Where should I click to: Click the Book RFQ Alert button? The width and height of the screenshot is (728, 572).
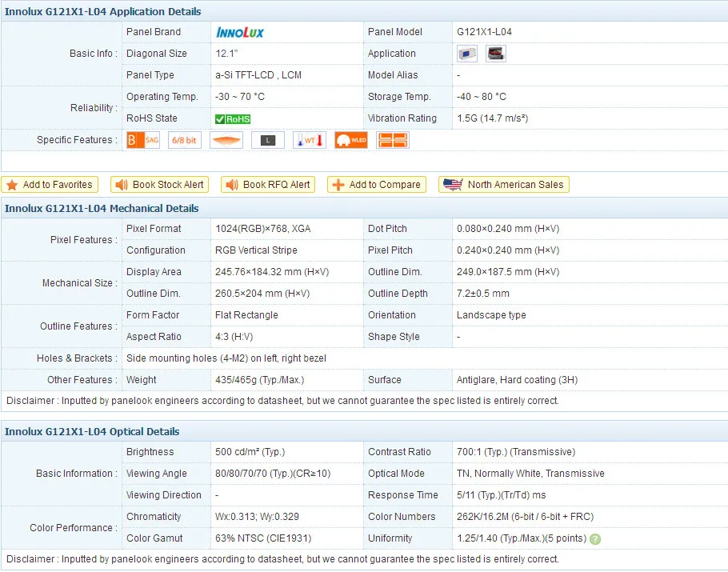coord(268,185)
